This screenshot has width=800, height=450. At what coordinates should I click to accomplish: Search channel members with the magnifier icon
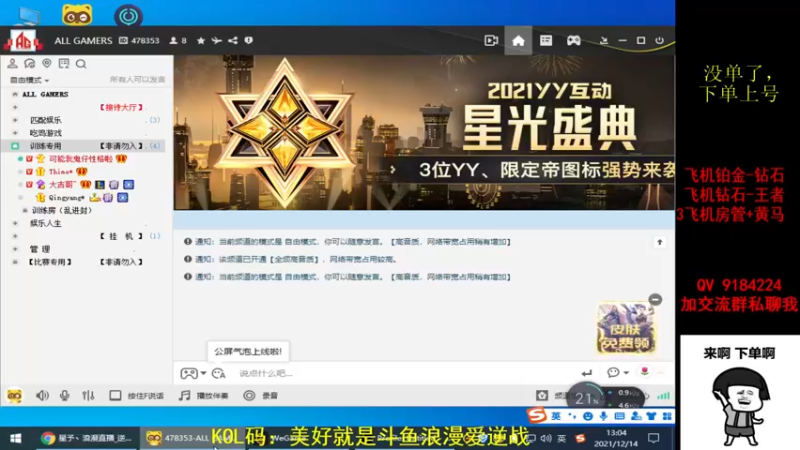coord(81,64)
